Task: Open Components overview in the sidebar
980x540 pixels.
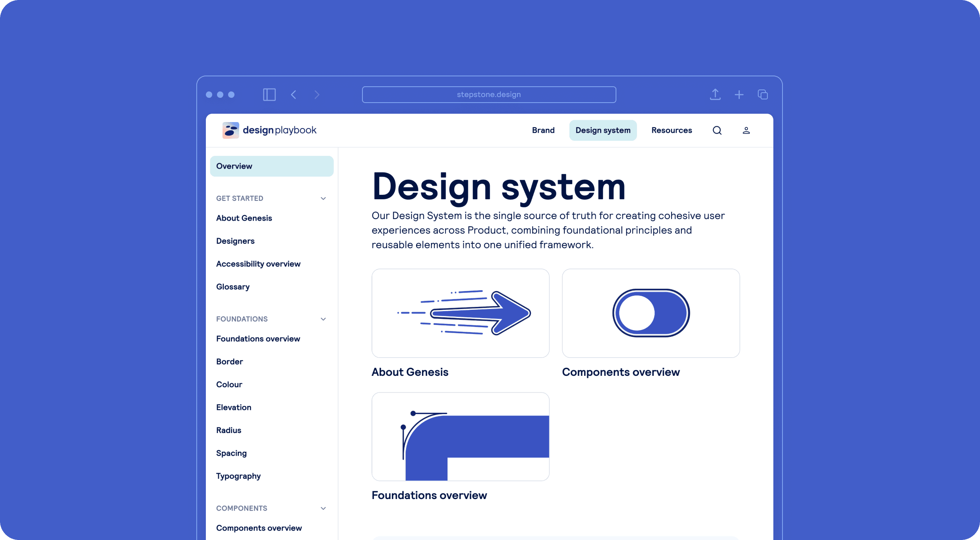Action: (259, 528)
